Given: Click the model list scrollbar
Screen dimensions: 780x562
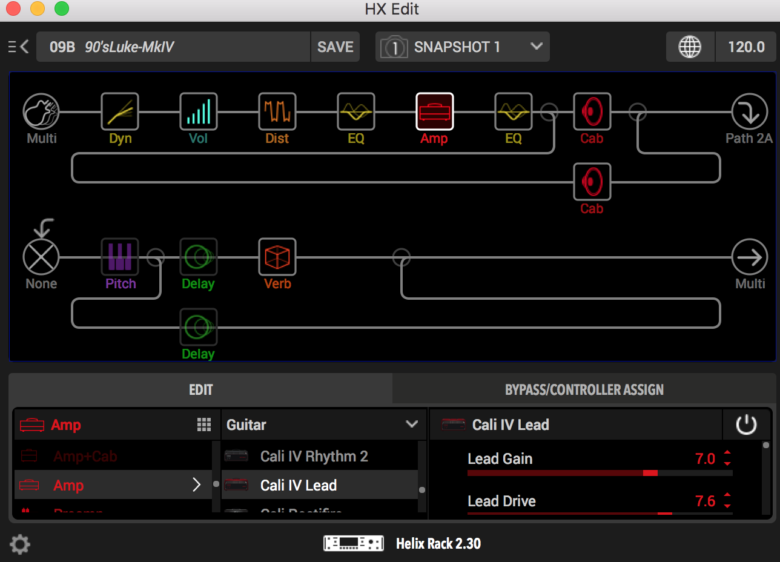Looking at the screenshot, I should [422, 490].
